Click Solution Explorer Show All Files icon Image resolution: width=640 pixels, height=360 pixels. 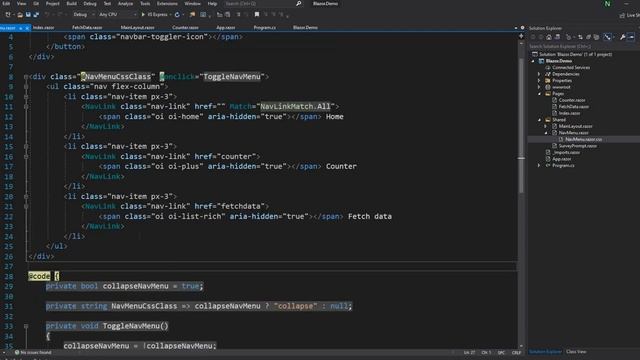pyautogui.click(x=596, y=37)
